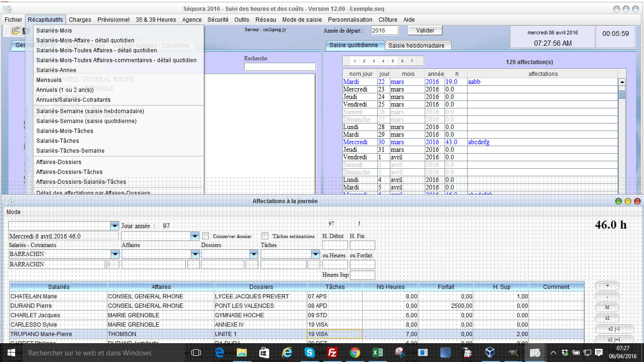This screenshot has height=362, width=644.
Task: Click the calendar list scrollbar up arrow
Action: click(622, 82)
